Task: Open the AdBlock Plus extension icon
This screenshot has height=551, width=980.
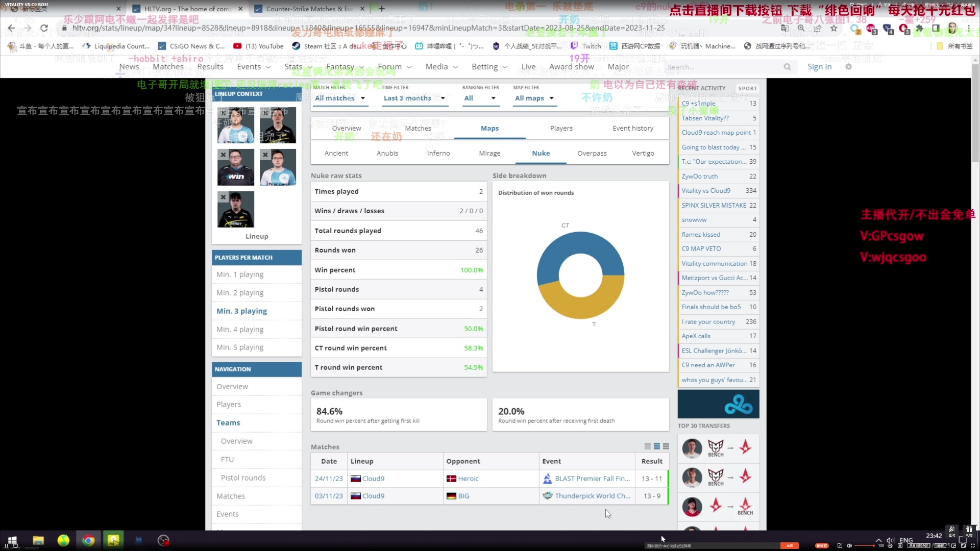Action: point(871,29)
